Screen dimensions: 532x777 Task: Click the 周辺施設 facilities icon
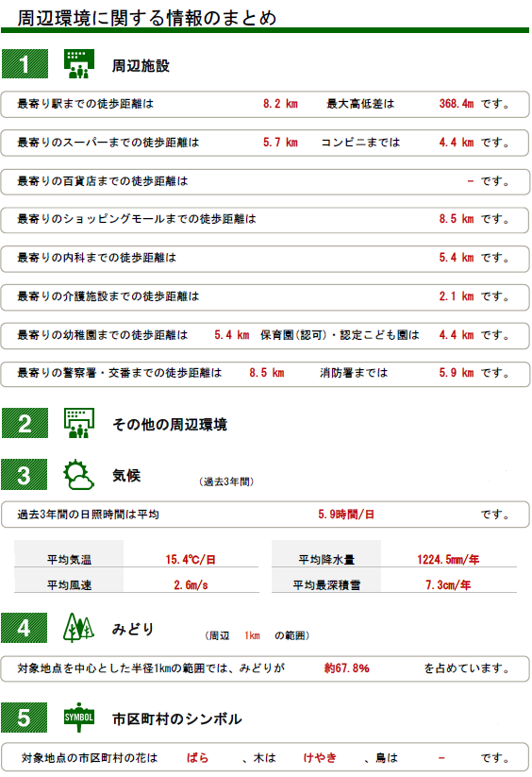pyautogui.click(x=79, y=64)
